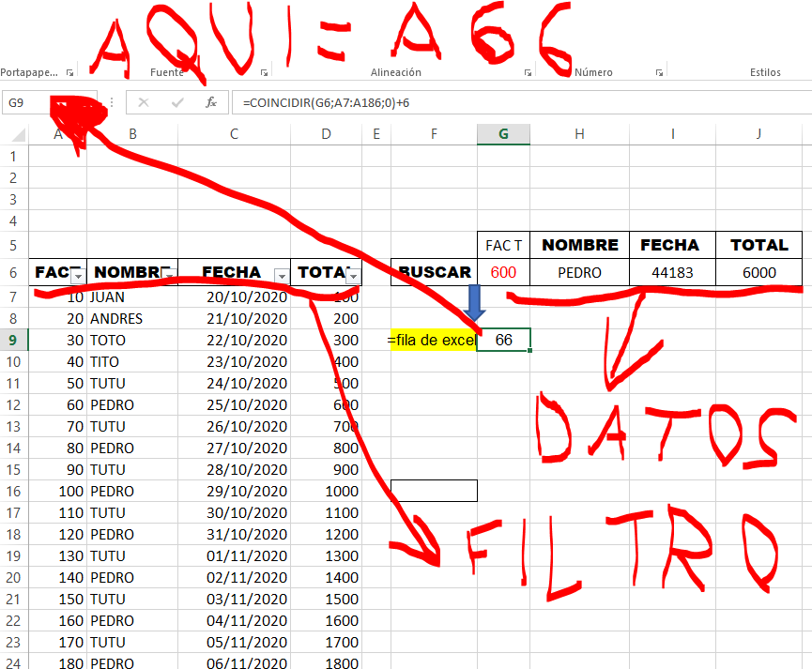Click the BUSCAR label cell
Viewport: 812px width, 669px height.
434,272
